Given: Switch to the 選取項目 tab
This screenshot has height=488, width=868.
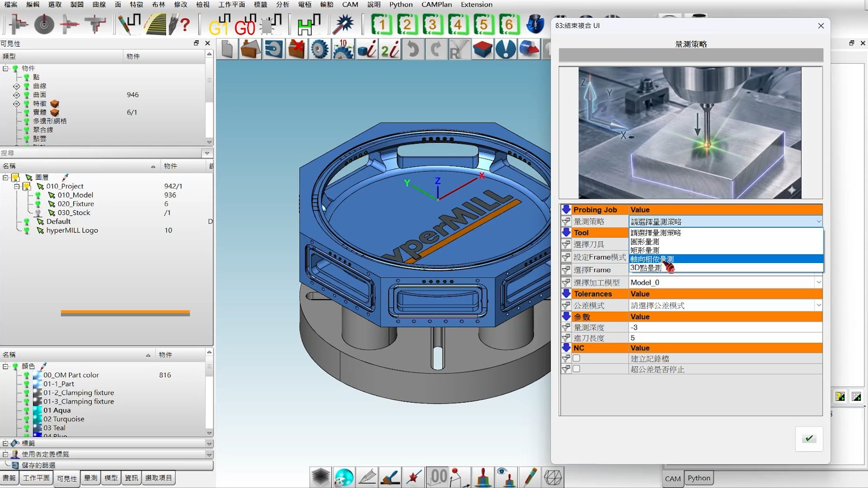Looking at the screenshot, I should [158, 478].
